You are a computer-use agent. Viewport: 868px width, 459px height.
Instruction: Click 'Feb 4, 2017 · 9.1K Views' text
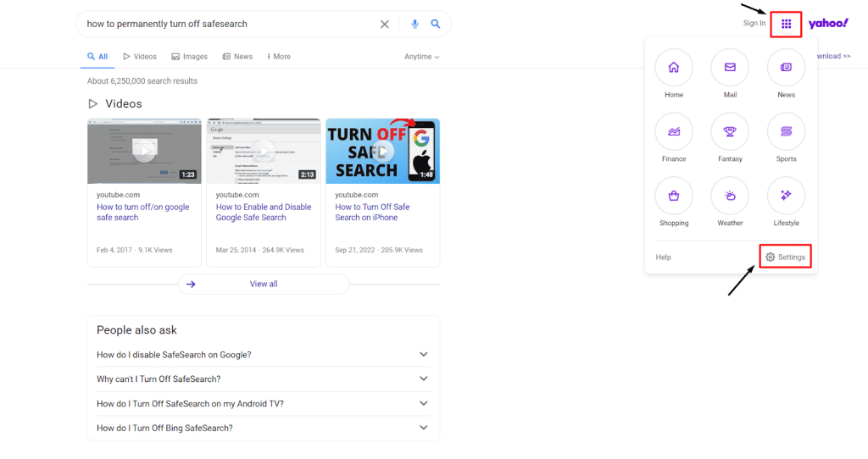135,250
